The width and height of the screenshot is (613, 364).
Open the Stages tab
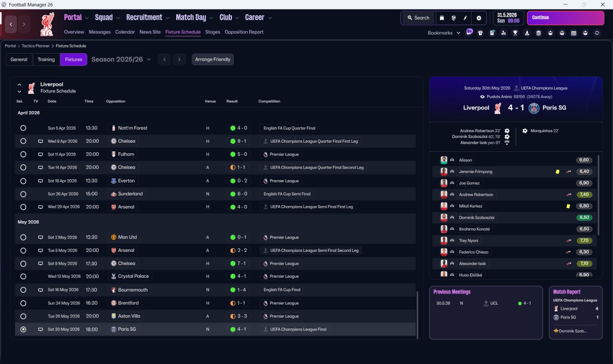[213, 32]
